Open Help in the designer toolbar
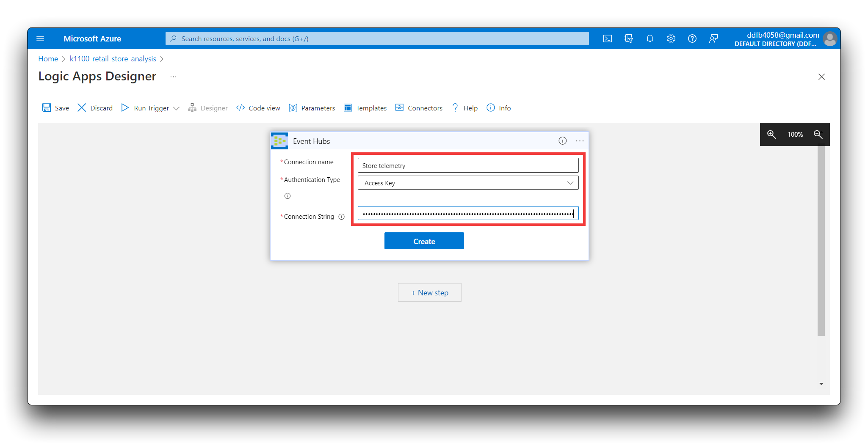The height and width of the screenshot is (446, 868). coord(465,108)
